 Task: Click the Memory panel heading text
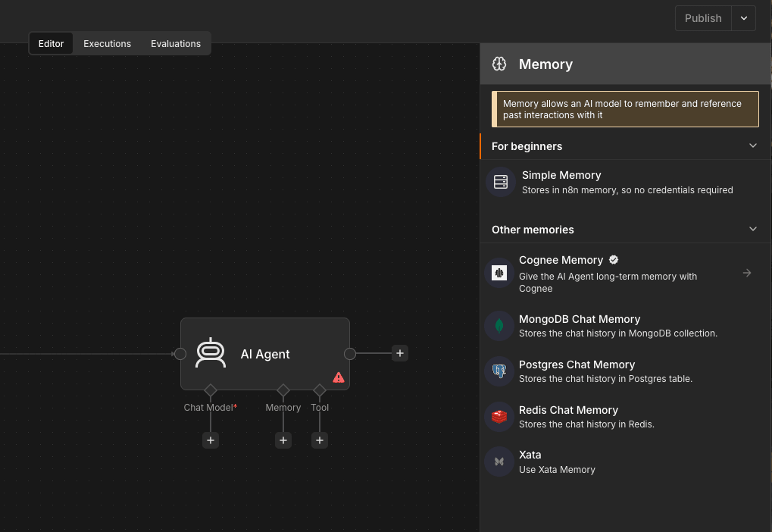pos(545,64)
